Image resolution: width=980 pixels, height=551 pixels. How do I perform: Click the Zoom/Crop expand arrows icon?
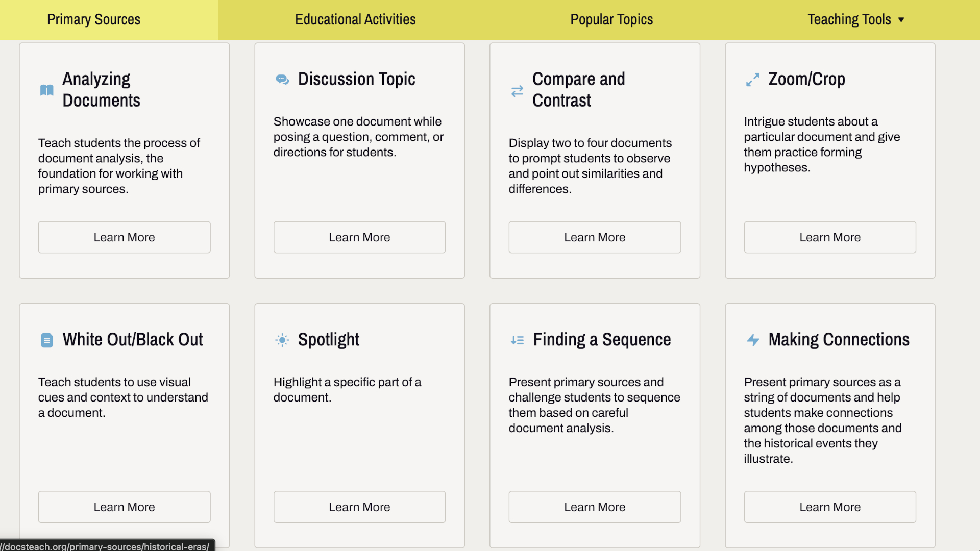752,80
